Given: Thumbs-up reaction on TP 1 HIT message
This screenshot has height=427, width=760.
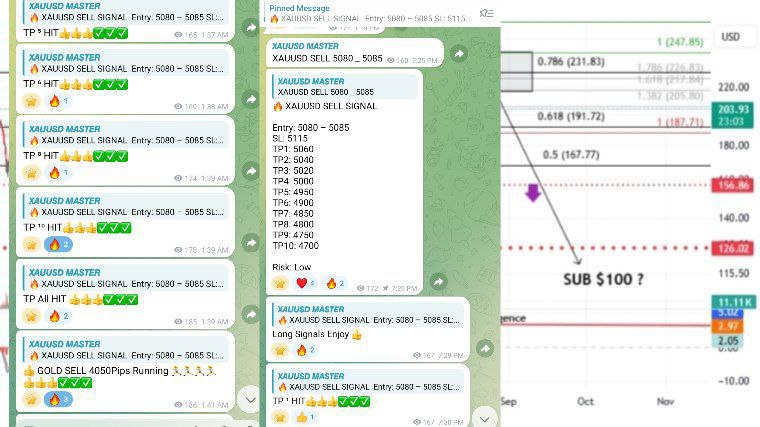Looking at the screenshot, I should tap(305, 417).
